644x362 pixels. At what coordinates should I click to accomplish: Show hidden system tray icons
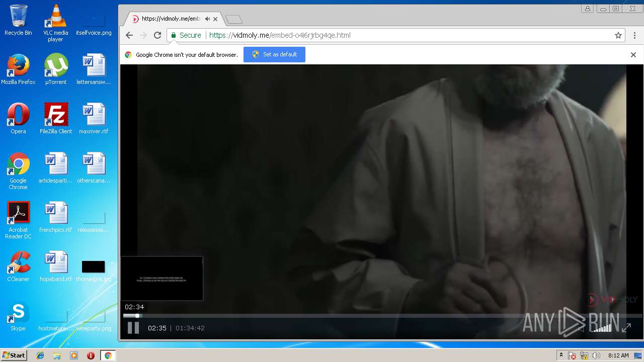(x=561, y=355)
